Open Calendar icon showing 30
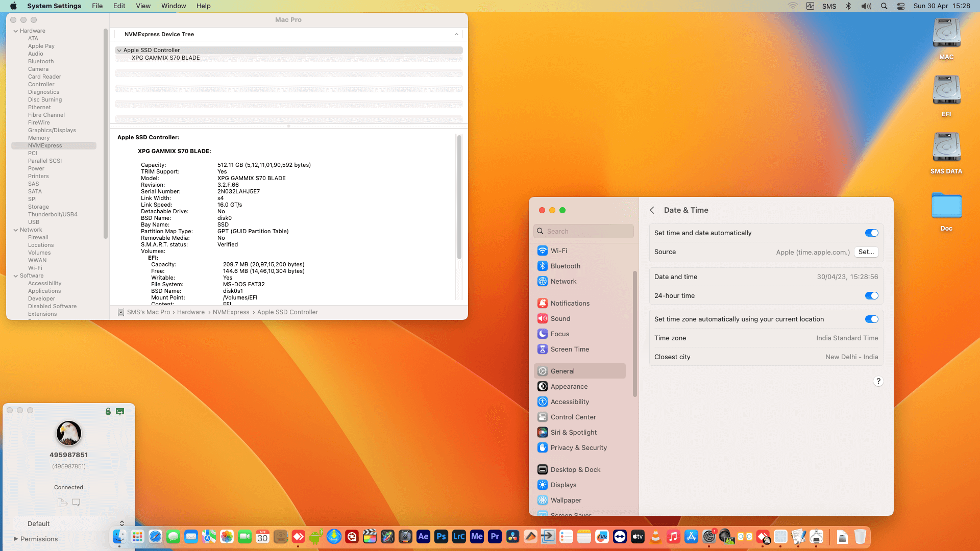The width and height of the screenshot is (980, 551). 262,537
